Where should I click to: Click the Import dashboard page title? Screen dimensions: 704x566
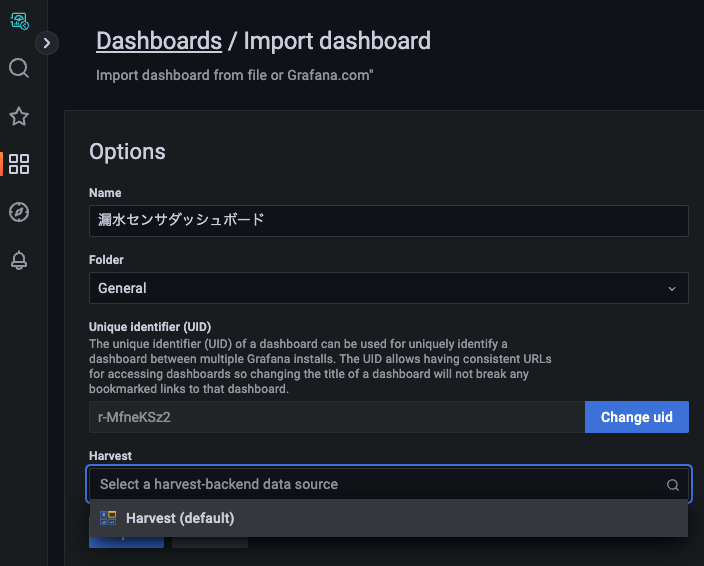coord(337,41)
